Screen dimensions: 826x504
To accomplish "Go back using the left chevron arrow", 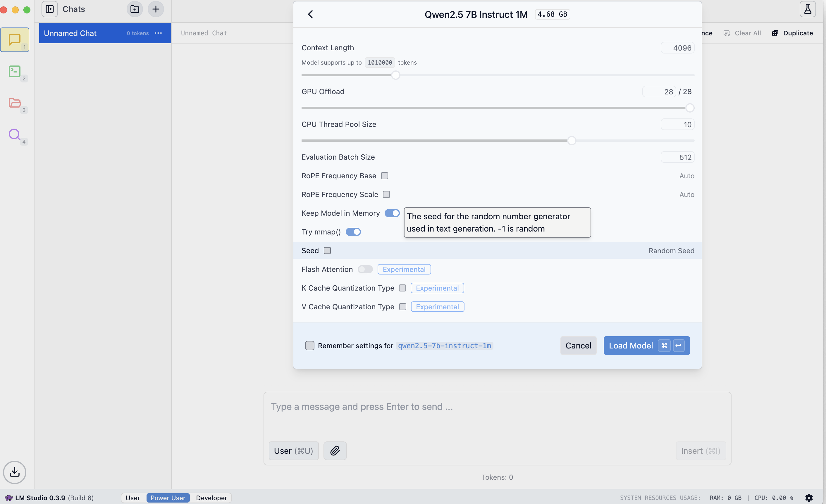I will point(310,14).
